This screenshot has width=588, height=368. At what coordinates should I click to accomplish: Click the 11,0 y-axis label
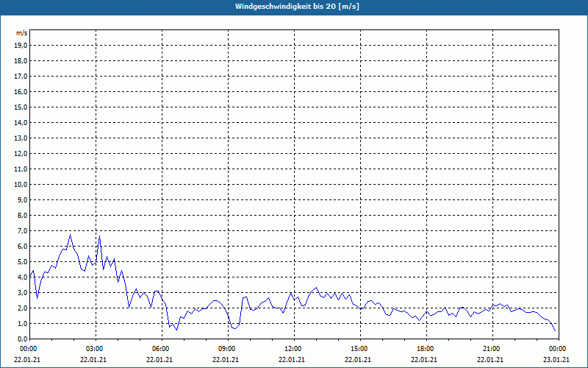tap(21, 169)
